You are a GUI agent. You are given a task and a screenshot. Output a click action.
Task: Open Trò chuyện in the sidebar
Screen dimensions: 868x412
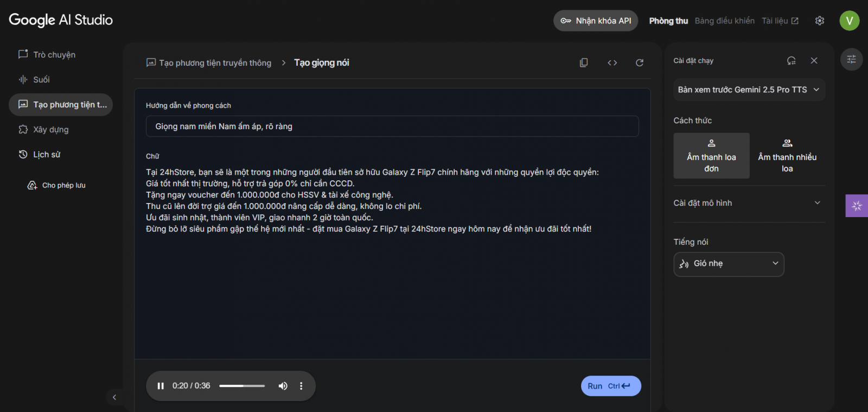(x=54, y=55)
